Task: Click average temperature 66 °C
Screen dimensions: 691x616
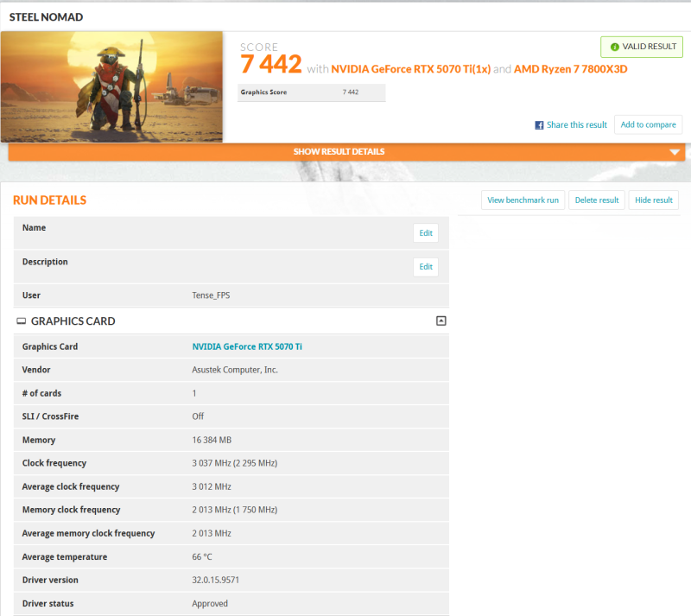Action: click(202, 557)
